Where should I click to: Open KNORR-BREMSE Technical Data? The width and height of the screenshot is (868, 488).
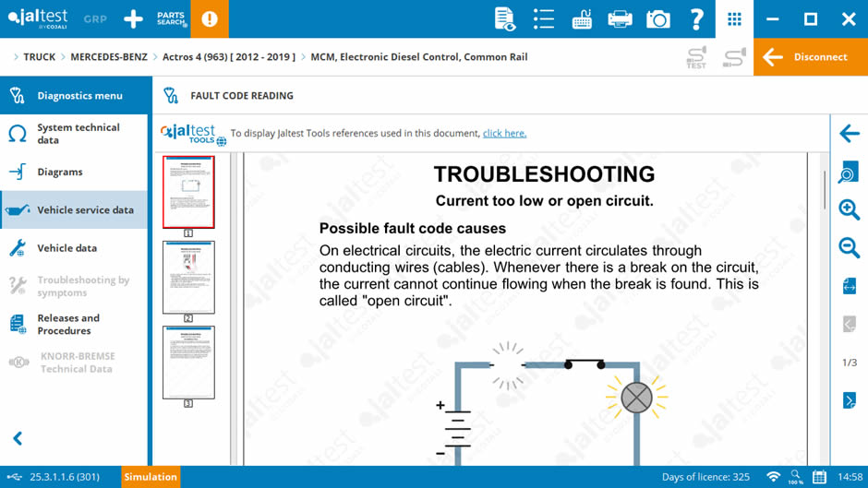click(x=74, y=363)
